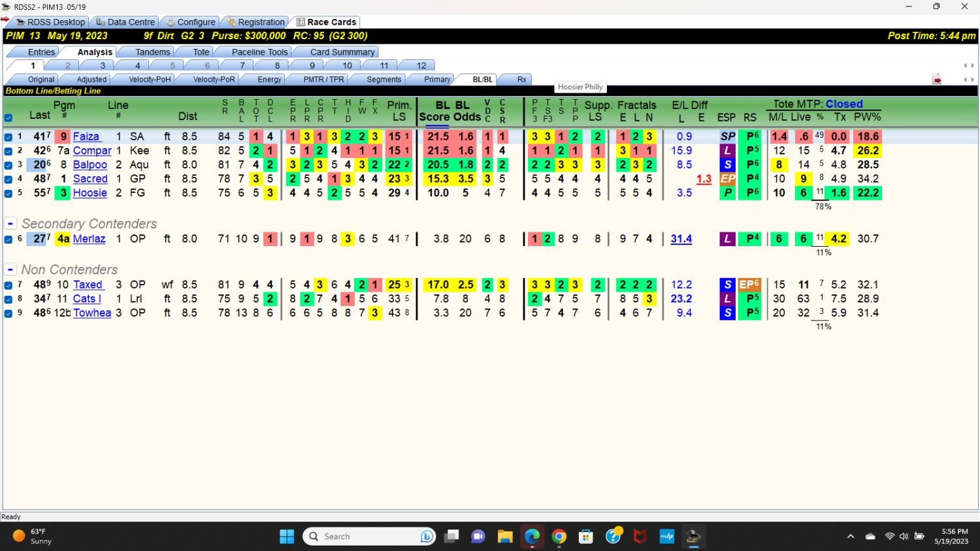Image resolution: width=980 pixels, height=551 pixels.
Task: Toggle the select-all checkbox in the header row
Action: (8, 118)
